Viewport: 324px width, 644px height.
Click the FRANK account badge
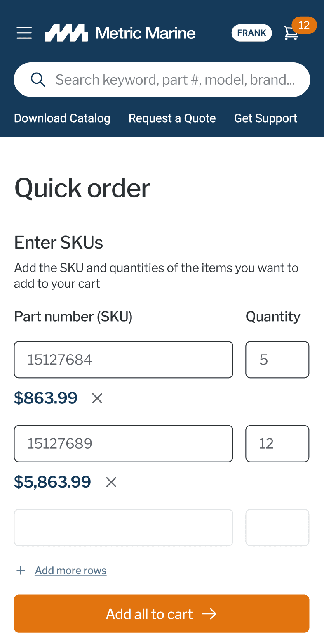pyautogui.click(x=251, y=33)
